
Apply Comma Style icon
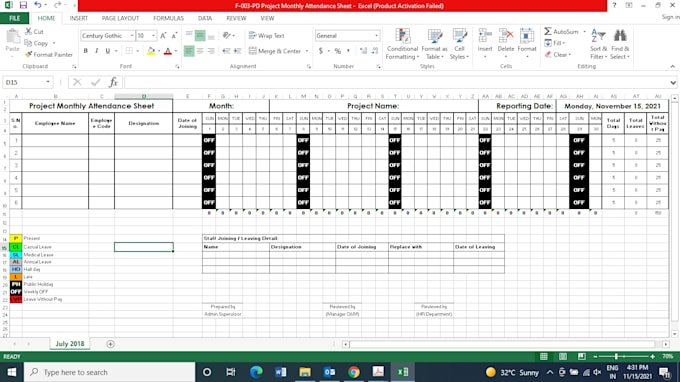click(x=348, y=51)
